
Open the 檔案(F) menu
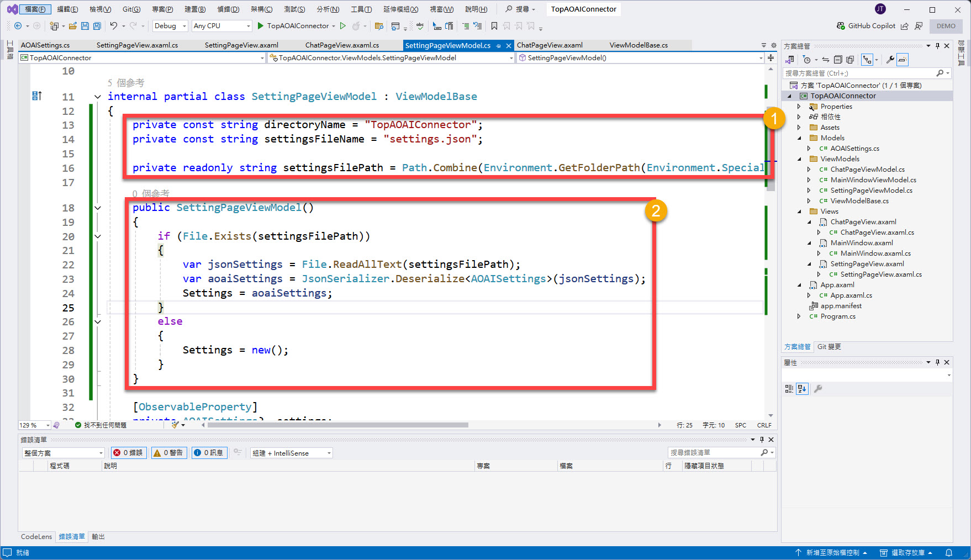[x=35, y=9]
